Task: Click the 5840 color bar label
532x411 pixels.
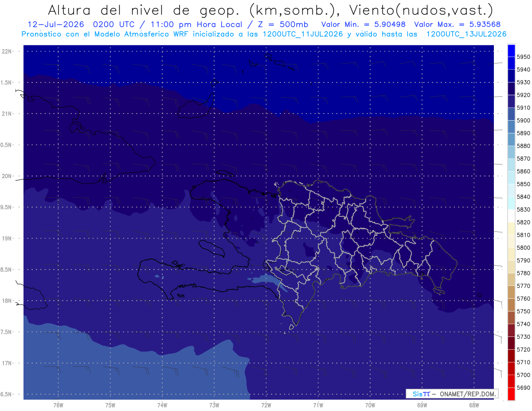Action: click(523, 197)
